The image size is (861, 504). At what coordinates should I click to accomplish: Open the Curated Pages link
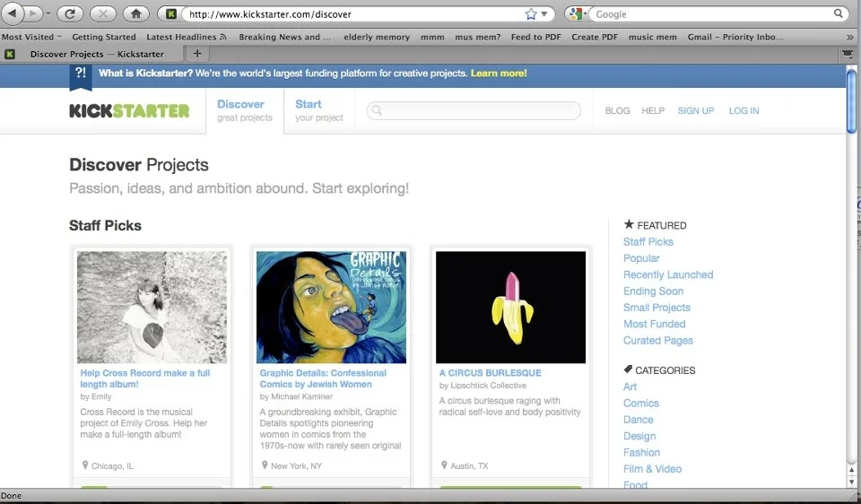coord(657,341)
